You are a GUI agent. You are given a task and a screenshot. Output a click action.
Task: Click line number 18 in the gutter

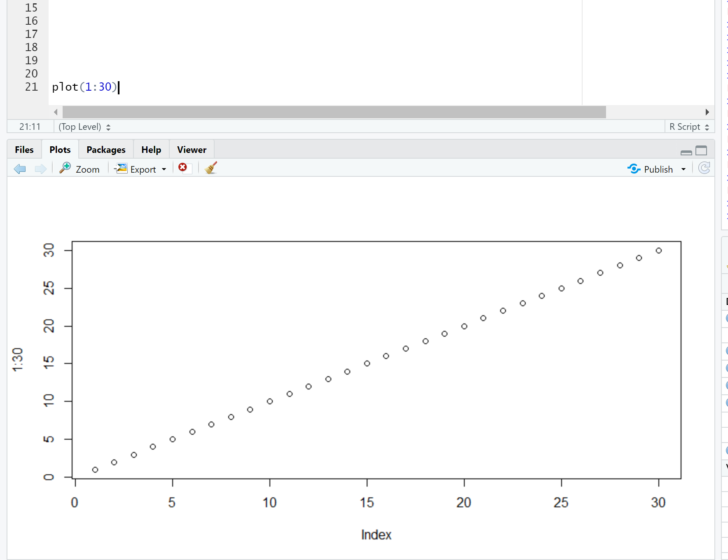point(31,47)
